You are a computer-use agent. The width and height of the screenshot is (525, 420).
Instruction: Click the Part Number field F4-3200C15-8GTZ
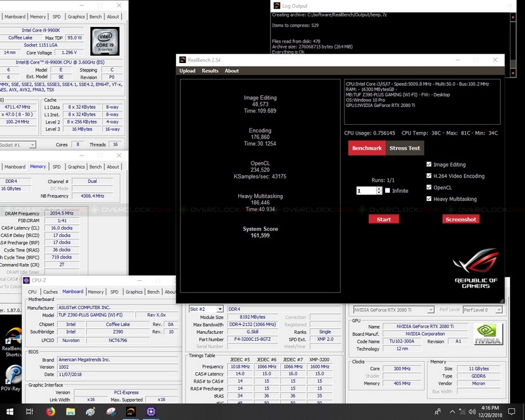[253, 339]
